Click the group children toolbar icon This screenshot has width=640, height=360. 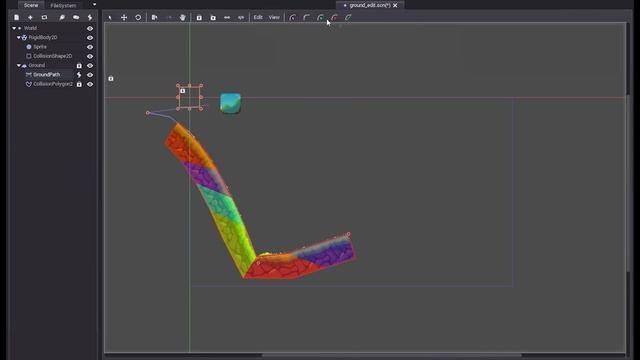[x=227, y=18]
